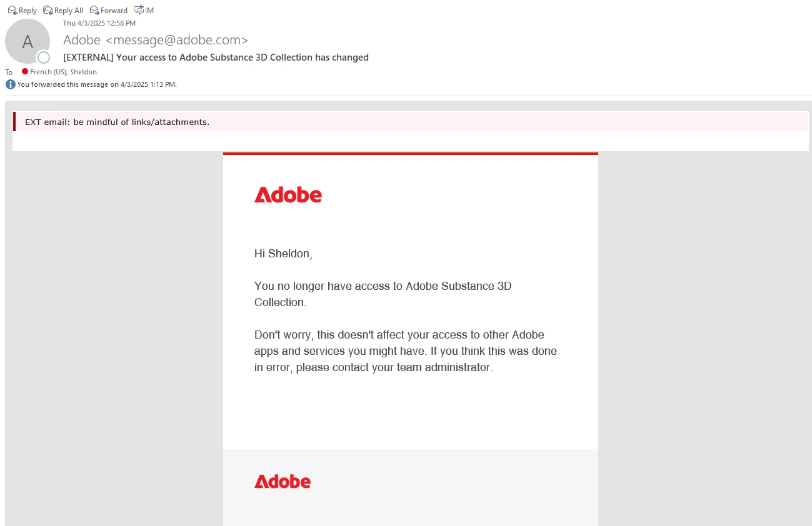Click the red status dot by the recipient

point(25,71)
